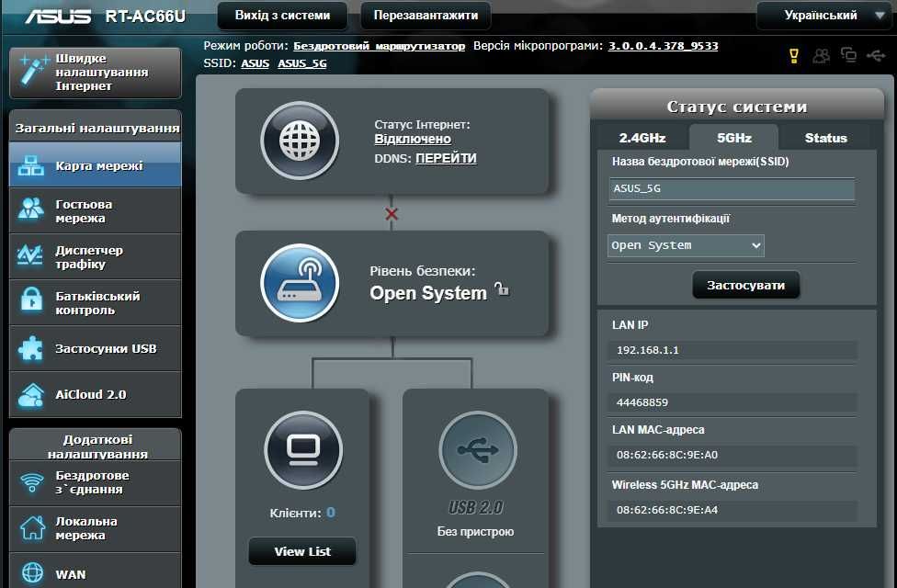The width and height of the screenshot is (897, 588).
Task: Click the Бездротове з'єднання Wi-Fi icon
Action: click(x=32, y=482)
